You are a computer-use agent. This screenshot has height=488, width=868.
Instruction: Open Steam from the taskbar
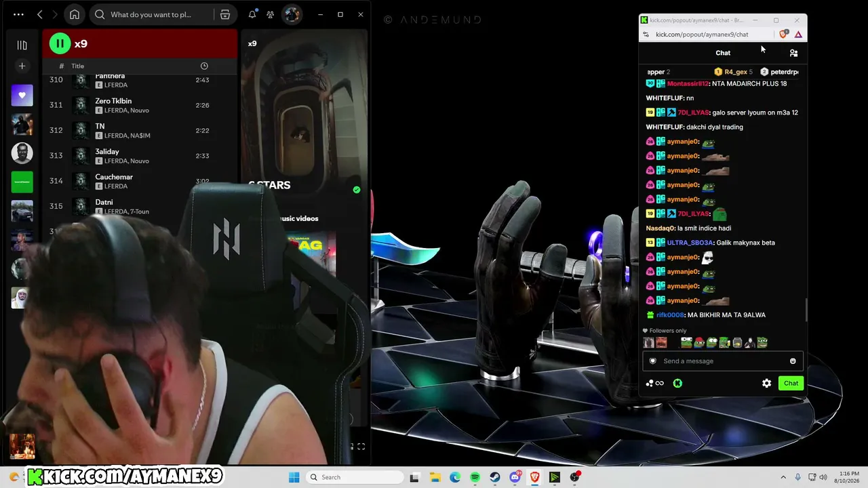495,477
